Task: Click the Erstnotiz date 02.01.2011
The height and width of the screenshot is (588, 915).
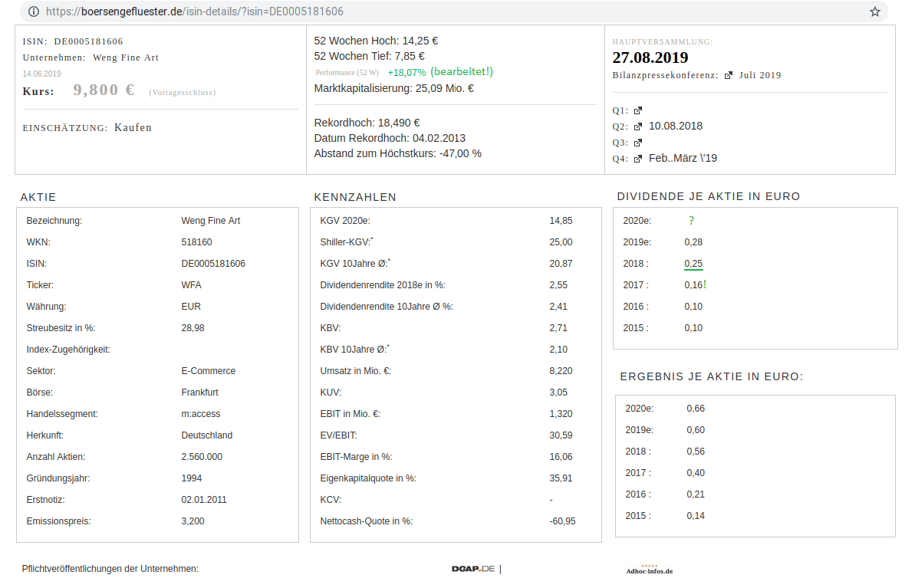Action: pos(204,500)
